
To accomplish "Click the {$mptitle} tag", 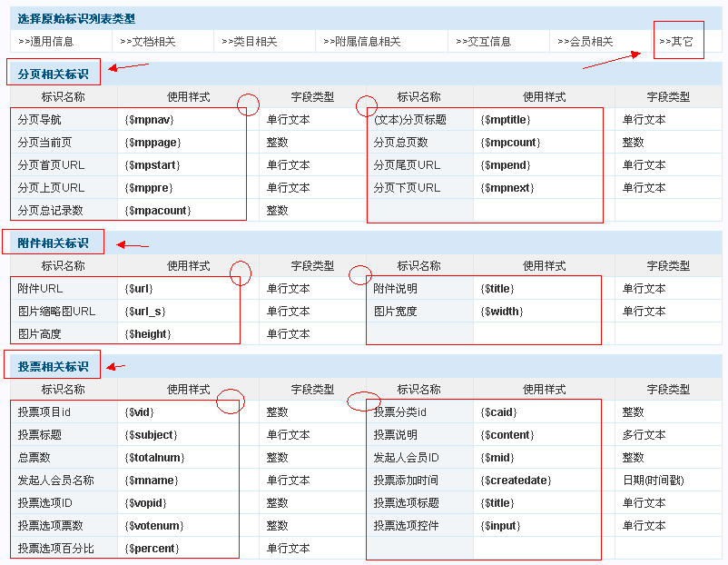I will point(505,120).
